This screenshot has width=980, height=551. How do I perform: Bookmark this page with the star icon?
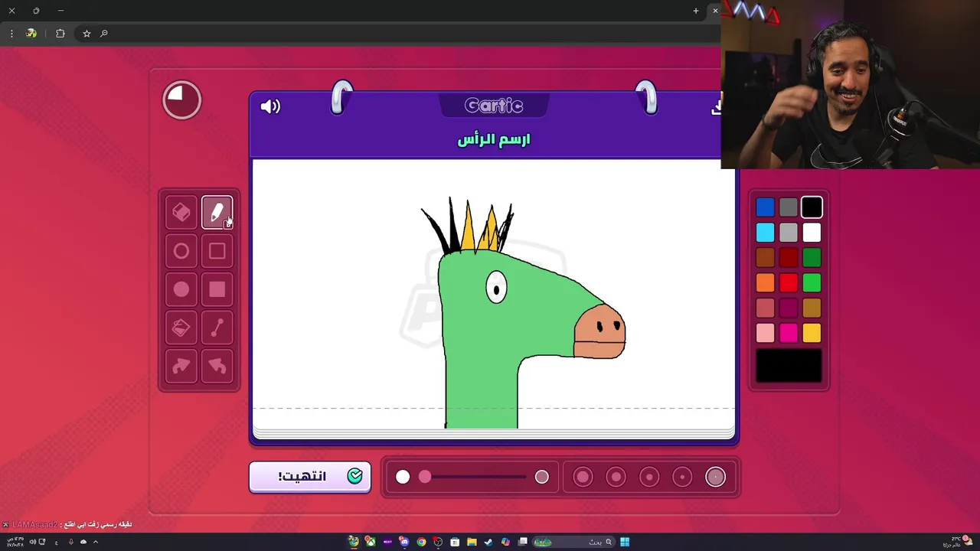pos(87,34)
